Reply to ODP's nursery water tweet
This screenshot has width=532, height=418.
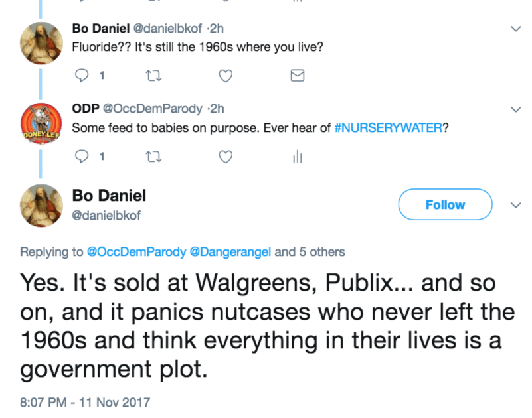(x=83, y=157)
